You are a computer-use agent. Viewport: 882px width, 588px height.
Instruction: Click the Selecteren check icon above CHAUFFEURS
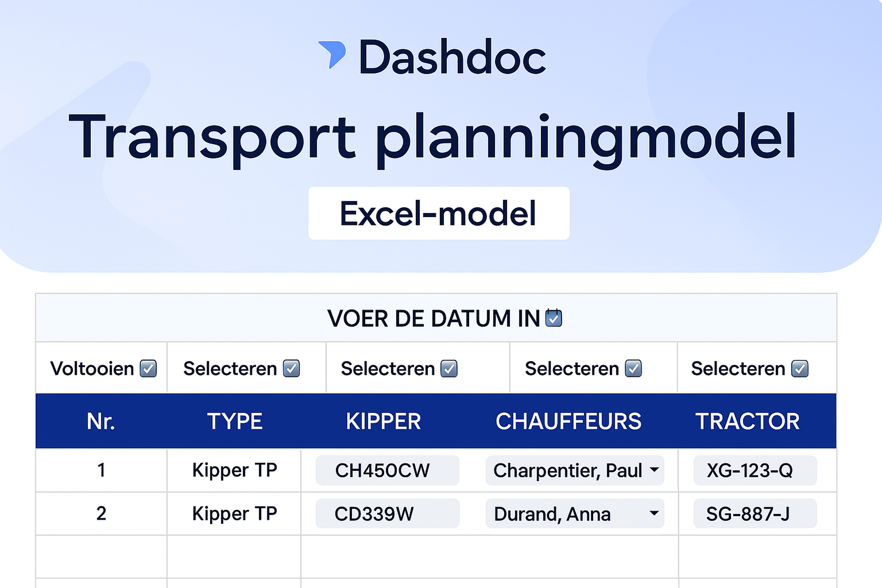coord(633,368)
